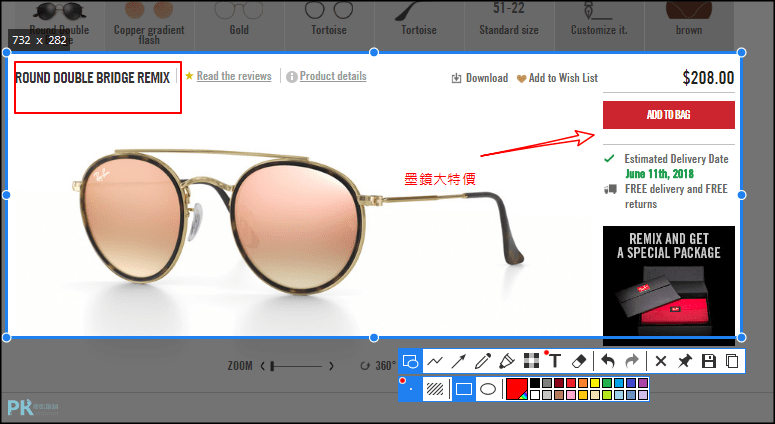Open the large red current color picker
The height and width of the screenshot is (424, 775).
[517, 388]
